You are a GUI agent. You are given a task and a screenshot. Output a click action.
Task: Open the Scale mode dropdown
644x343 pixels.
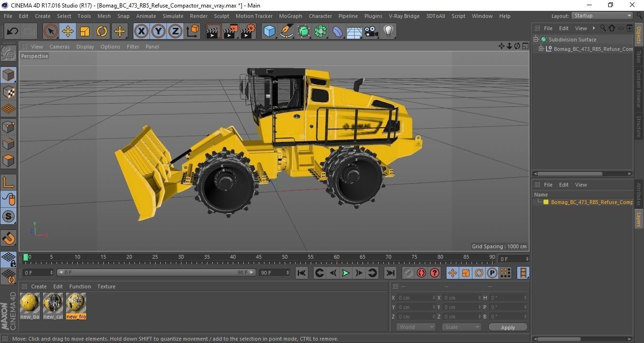[461, 327]
